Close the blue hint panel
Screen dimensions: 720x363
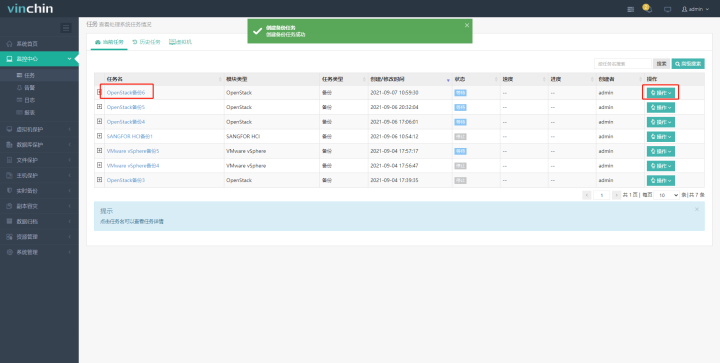697,209
